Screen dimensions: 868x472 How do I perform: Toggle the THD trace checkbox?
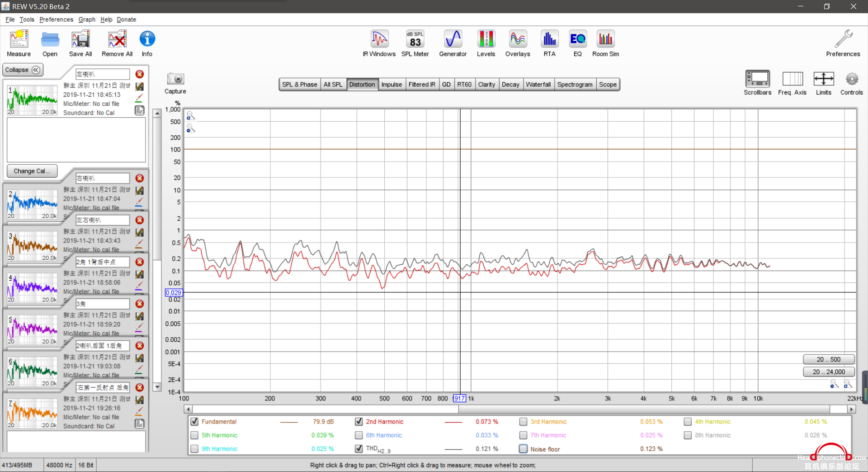pos(359,448)
